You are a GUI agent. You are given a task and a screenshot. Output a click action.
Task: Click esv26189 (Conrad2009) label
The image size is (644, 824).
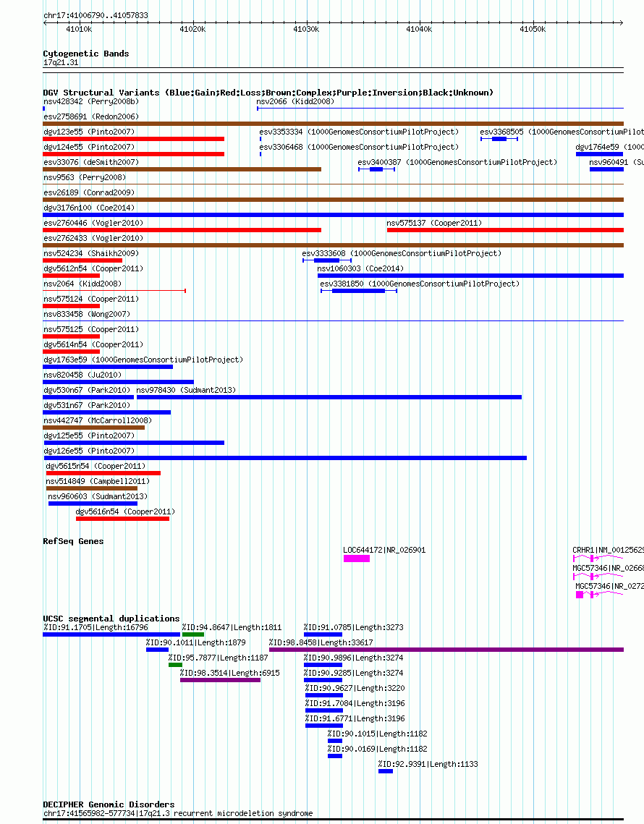(x=89, y=193)
